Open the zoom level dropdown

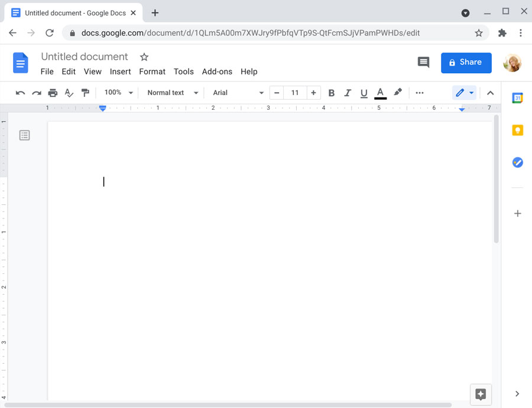117,93
